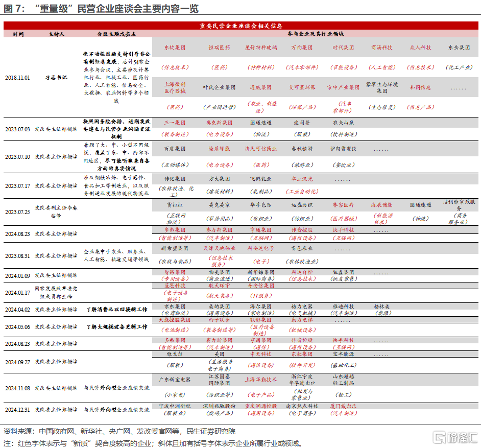Select the date 2024.11.08
The image size is (481, 448).
[x=17, y=388]
